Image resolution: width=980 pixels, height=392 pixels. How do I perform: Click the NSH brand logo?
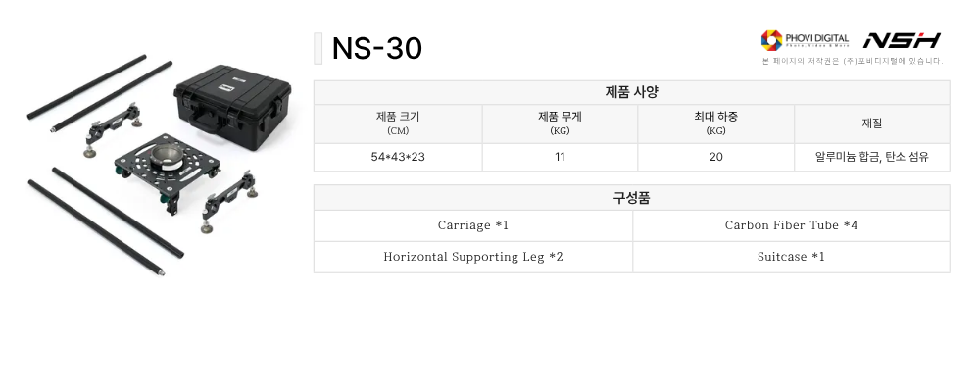click(x=901, y=40)
